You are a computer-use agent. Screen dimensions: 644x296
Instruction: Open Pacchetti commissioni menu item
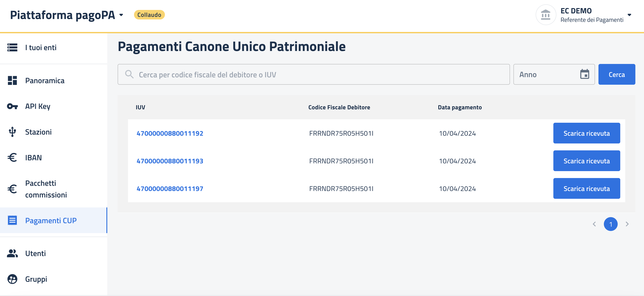pyautogui.click(x=46, y=189)
